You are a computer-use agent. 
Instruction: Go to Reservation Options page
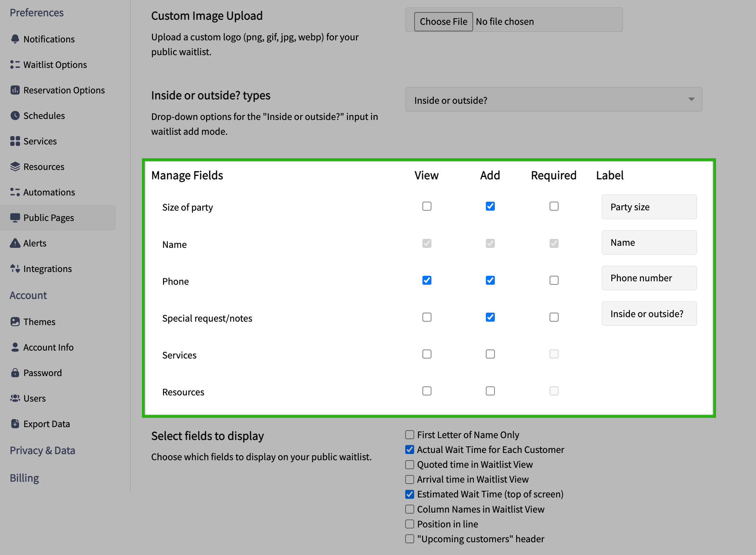click(x=64, y=90)
